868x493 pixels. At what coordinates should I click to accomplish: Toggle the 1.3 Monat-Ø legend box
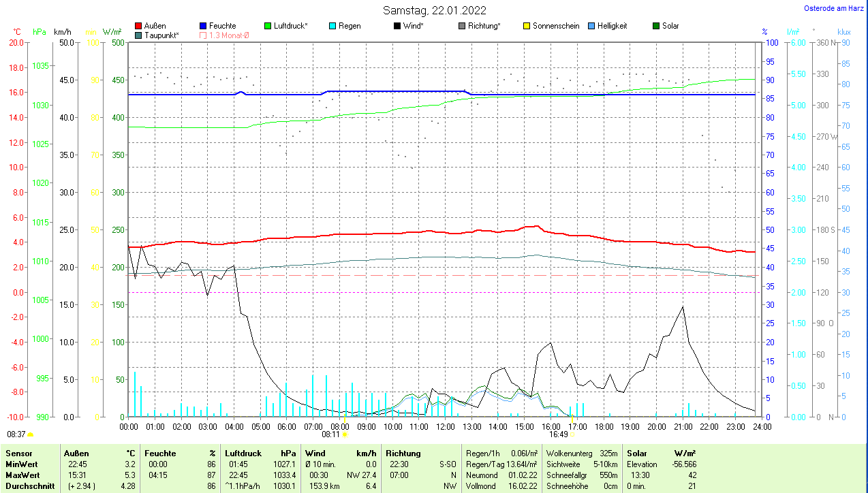tap(203, 35)
